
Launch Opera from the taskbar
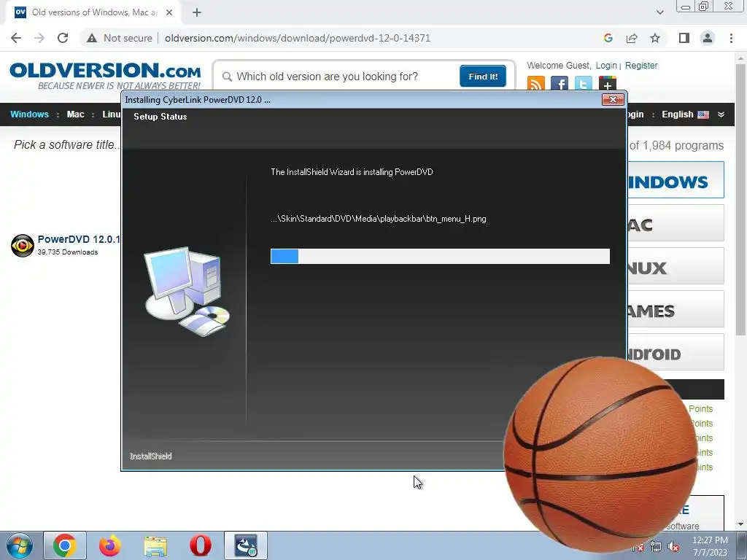201,545
